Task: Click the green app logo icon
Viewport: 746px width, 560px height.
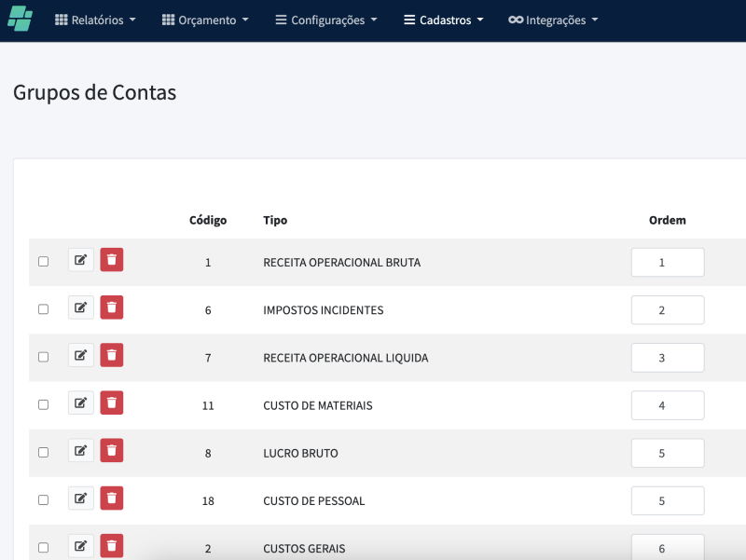Action: click(x=20, y=20)
